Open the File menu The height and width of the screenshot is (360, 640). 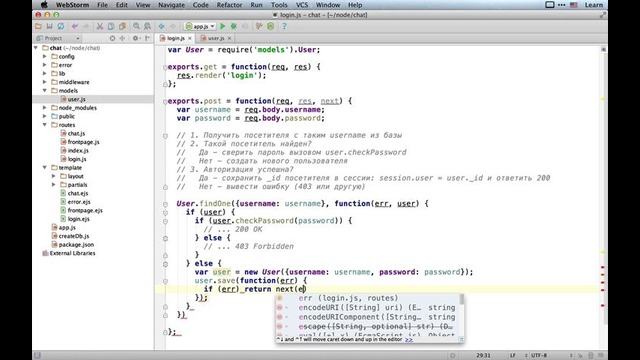[102, 5]
